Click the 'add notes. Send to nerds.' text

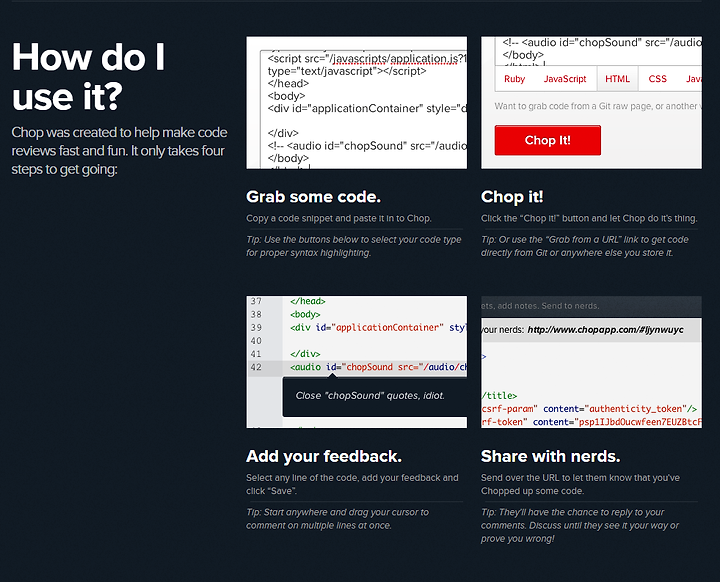(x=540, y=306)
